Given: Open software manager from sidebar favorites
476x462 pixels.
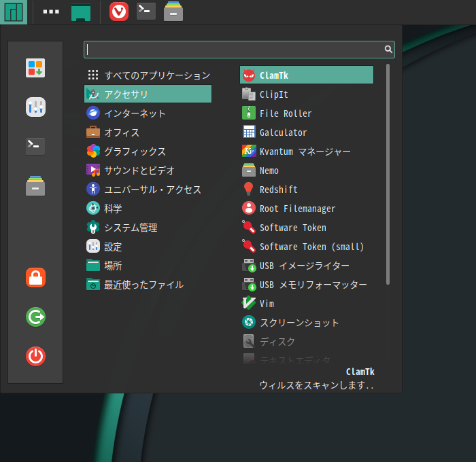Looking at the screenshot, I should 35,68.
